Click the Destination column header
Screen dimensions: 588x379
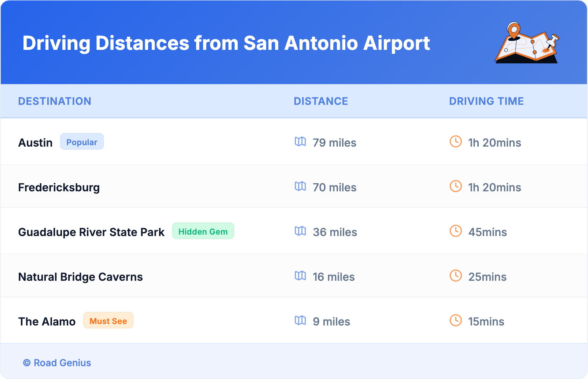click(55, 101)
